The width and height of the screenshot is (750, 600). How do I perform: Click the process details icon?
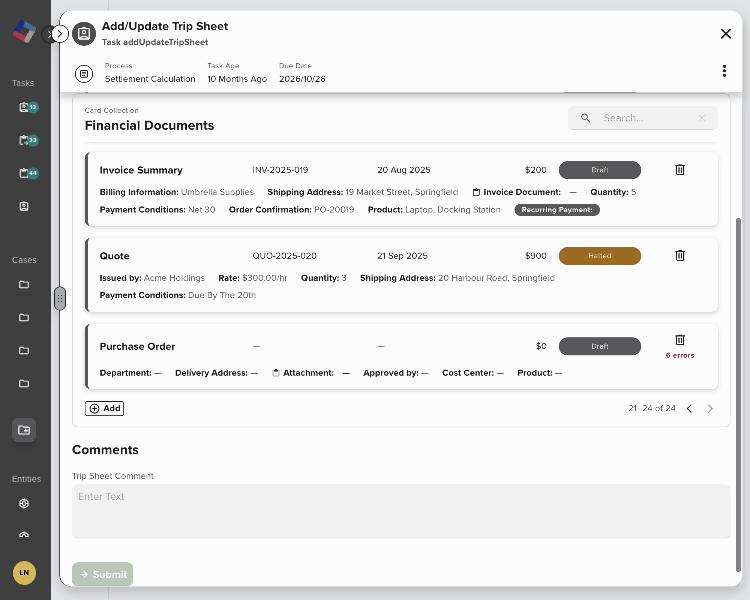(84, 74)
